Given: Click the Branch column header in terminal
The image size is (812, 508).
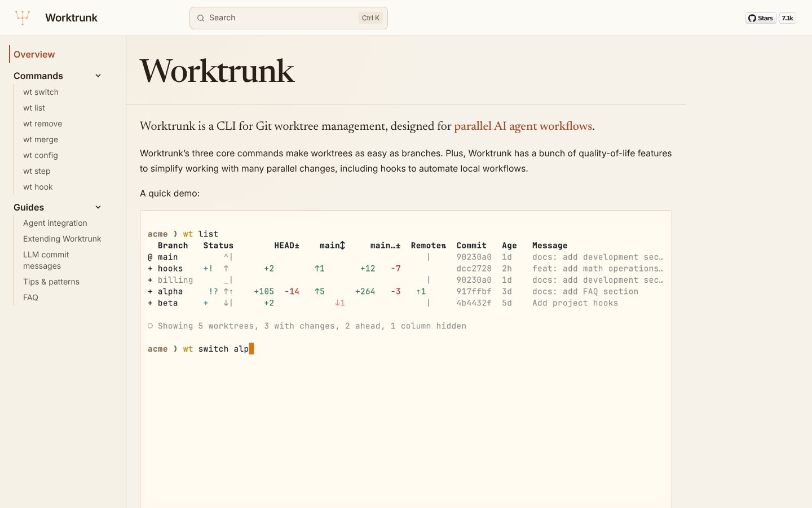Looking at the screenshot, I should (x=173, y=246).
